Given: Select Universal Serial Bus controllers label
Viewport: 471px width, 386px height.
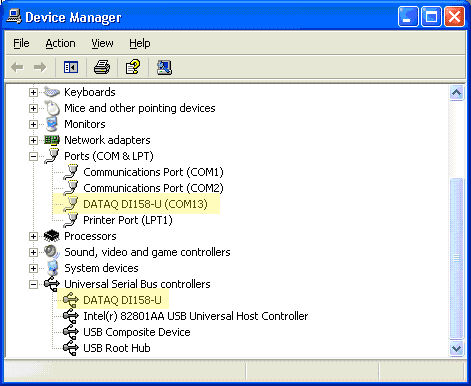Looking at the screenshot, I should [x=137, y=284].
